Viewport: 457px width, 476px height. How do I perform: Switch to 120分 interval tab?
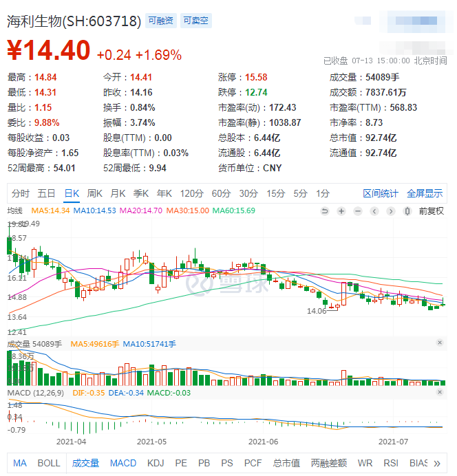tap(191, 194)
